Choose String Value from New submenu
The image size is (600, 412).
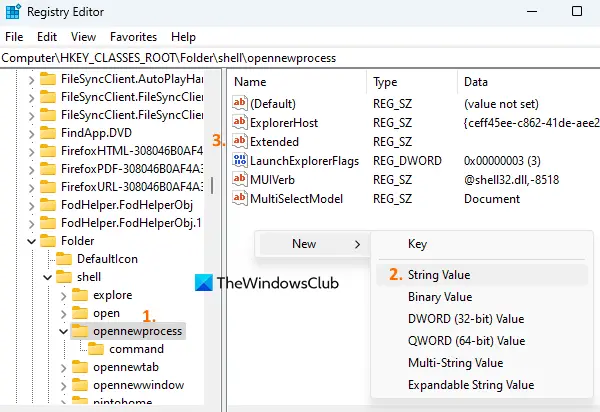tap(482, 275)
